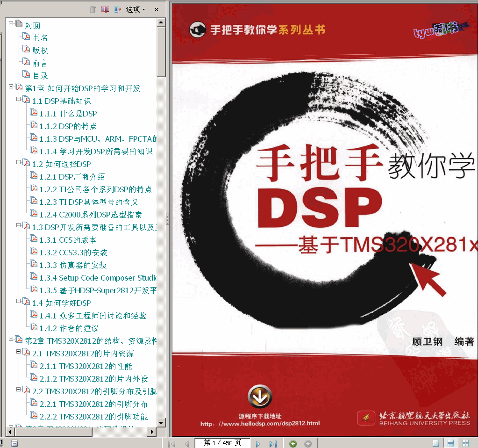Collapse the 第2章 TMS320X2812的结构 node
Viewport: 478px width, 448px height.
(11, 339)
